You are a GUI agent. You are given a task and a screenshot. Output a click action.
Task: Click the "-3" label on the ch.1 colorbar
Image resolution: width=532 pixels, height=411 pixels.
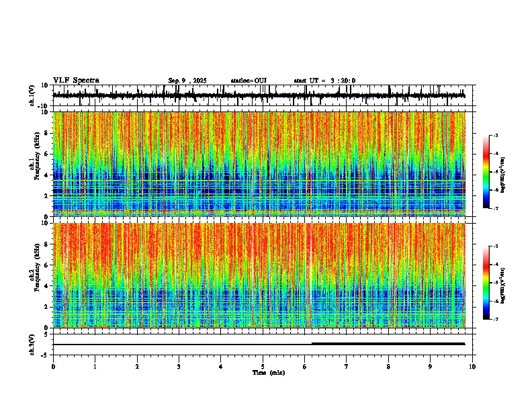[x=496, y=135]
